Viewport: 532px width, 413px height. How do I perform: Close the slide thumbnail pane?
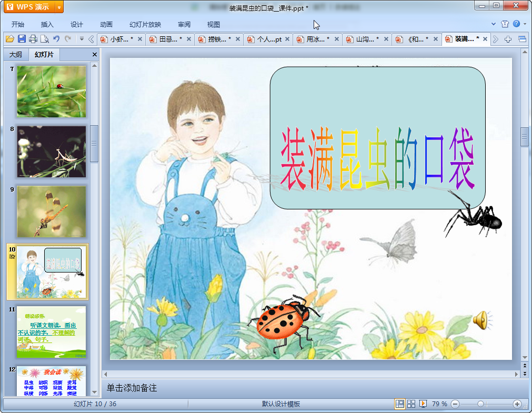(95, 54)
